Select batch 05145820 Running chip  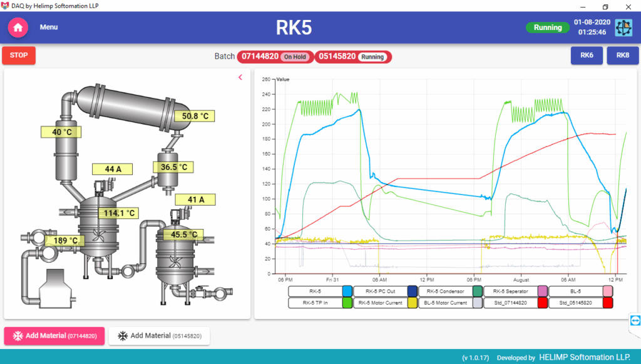point(352,57)
